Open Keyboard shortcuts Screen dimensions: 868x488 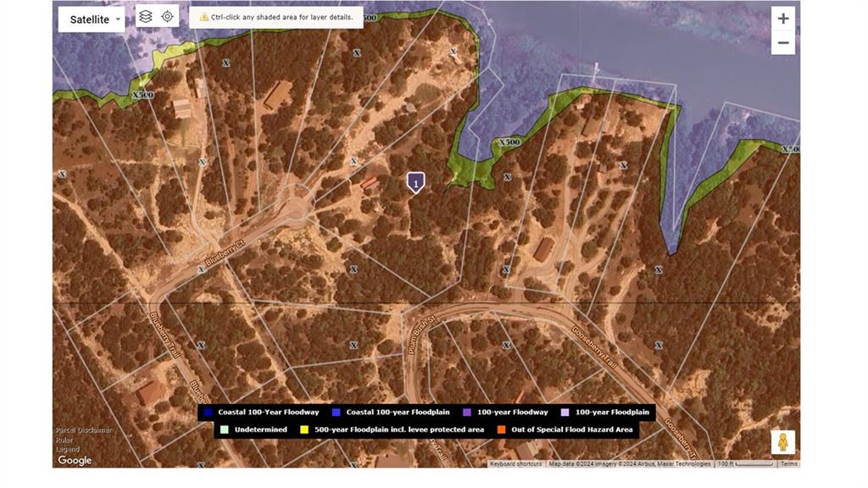point(516,464)
